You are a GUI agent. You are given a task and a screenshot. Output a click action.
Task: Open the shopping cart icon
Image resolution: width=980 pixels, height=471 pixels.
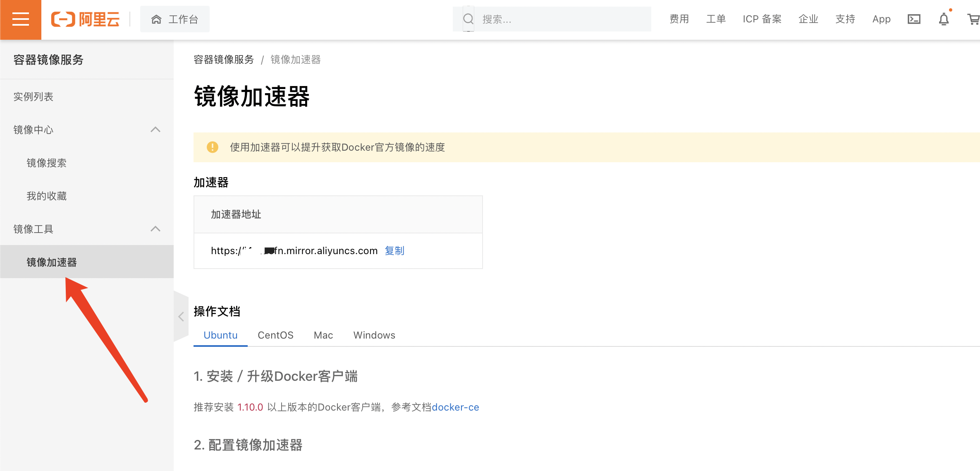(973, 19)
